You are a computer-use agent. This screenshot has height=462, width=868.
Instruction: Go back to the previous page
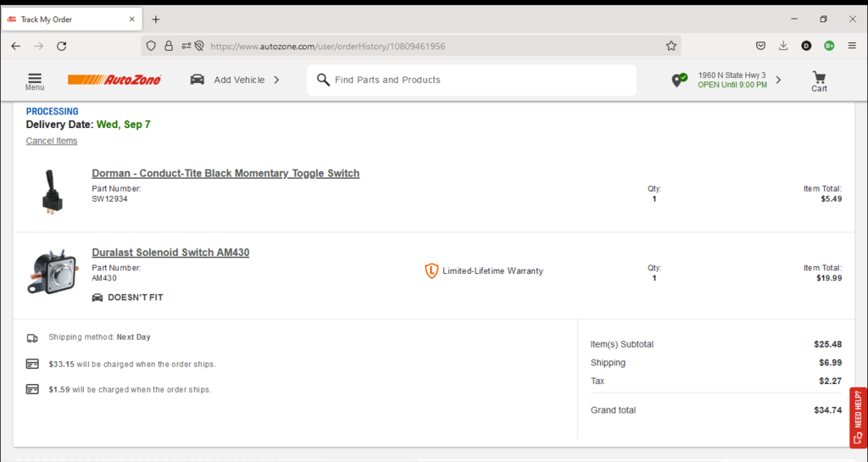16,46
